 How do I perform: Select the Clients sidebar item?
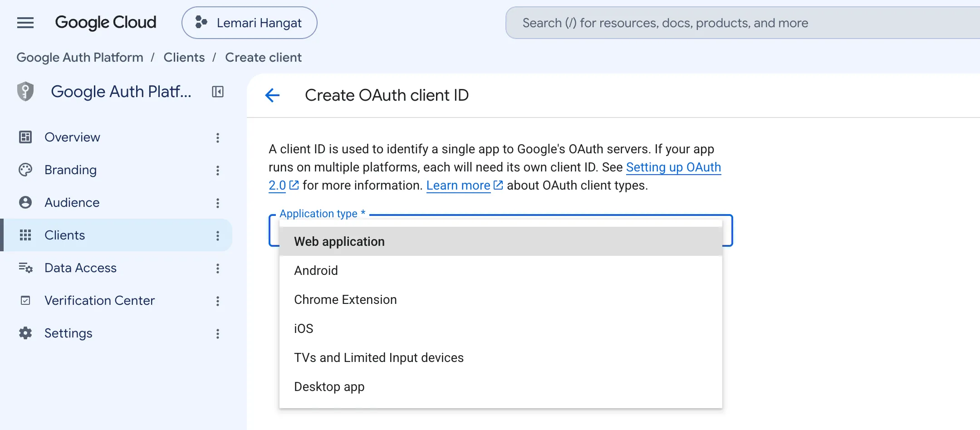coord(116,235)
